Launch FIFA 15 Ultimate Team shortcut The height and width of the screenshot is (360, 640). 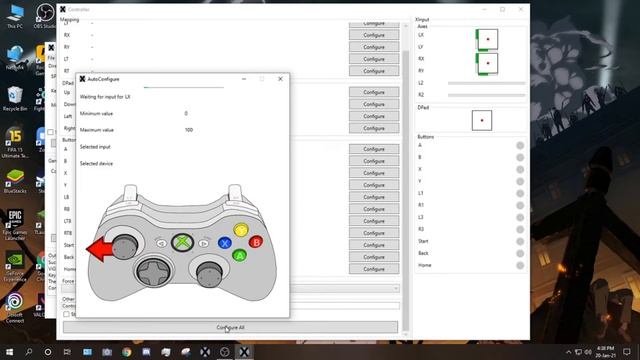(15, 143)
